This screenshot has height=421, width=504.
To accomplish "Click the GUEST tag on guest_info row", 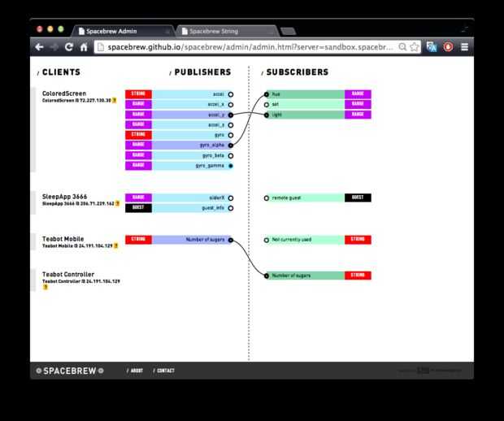I will tap(138, 207).
